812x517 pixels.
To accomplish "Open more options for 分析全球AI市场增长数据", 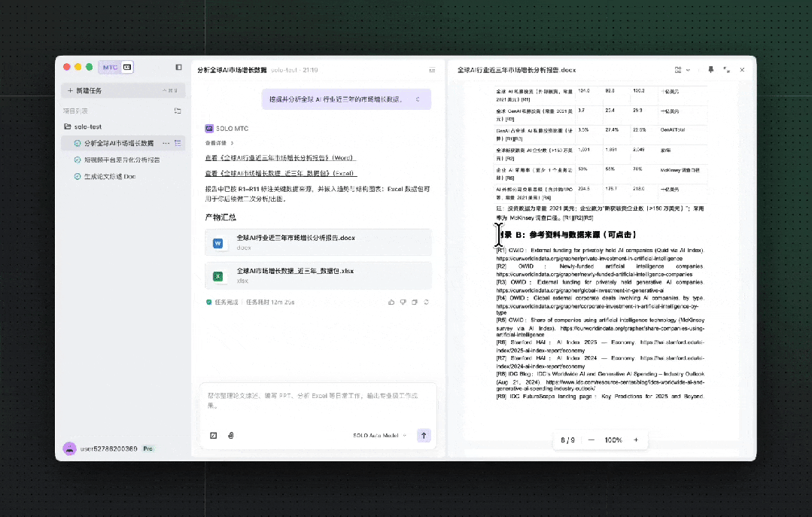I will coord(166,143).
